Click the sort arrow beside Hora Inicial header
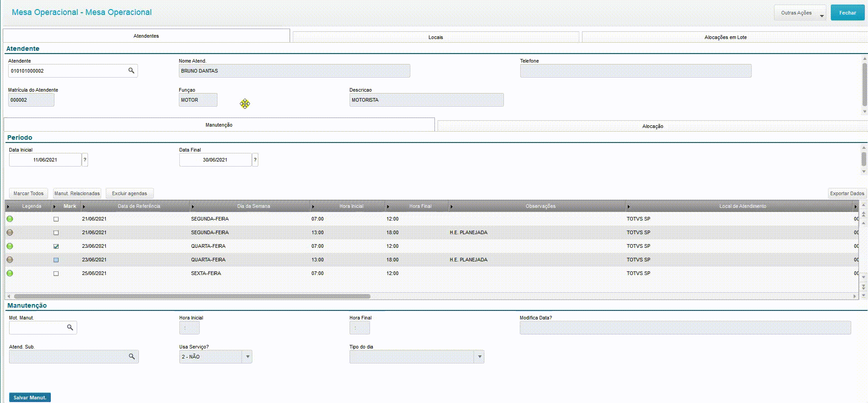This screenshot has height=403, width=868. tap(313, 206)
